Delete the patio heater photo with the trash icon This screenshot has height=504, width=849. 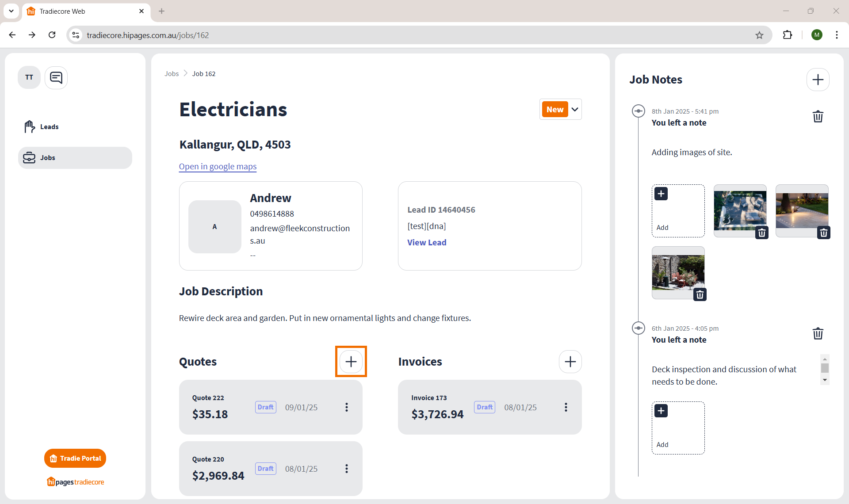[x=700, y=294]
